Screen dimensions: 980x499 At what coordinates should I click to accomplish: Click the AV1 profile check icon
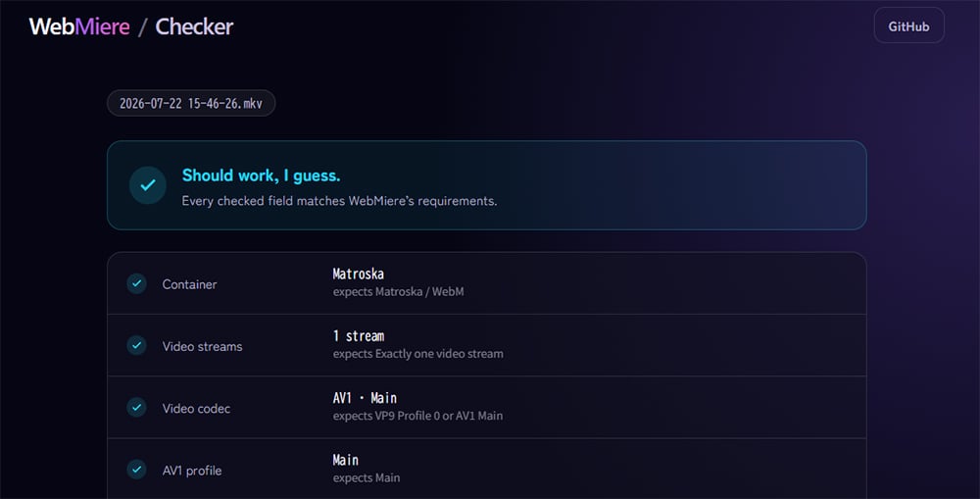(136, 469)
